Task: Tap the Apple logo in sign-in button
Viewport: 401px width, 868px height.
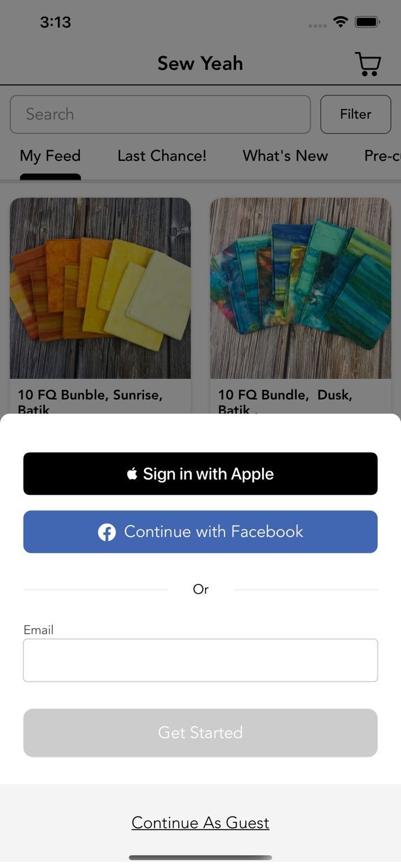Action: pos(133,474)
